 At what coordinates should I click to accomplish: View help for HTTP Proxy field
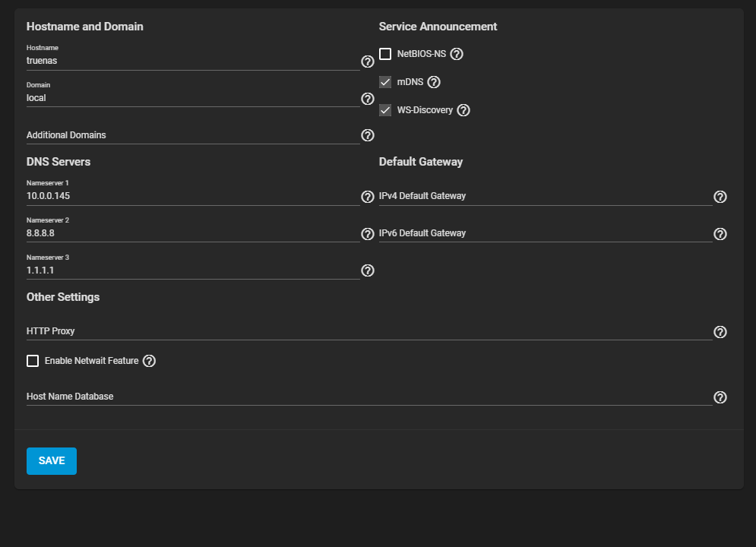pos(720,332)
